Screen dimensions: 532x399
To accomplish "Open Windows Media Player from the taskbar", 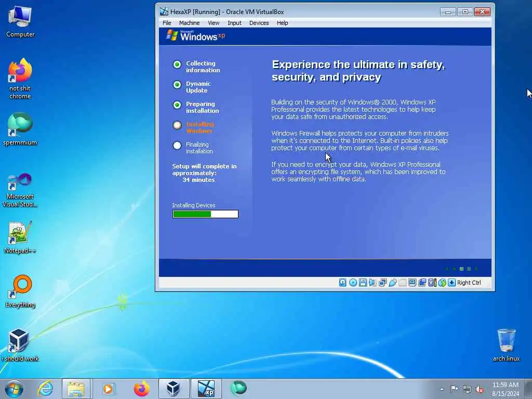I will click(108, 389).
